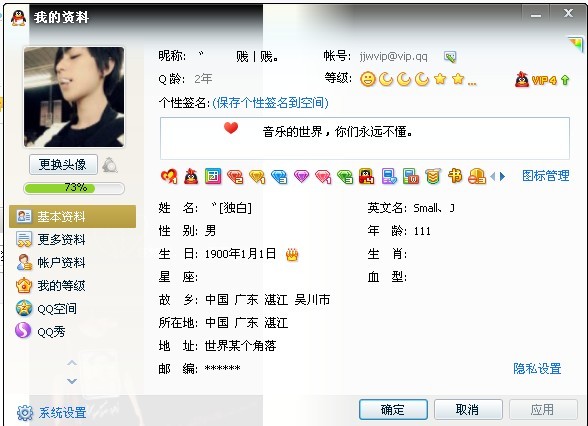Show previous badge icons with left arrow
Viewport: 588px width, 426px height.
[x=492, y=176]
